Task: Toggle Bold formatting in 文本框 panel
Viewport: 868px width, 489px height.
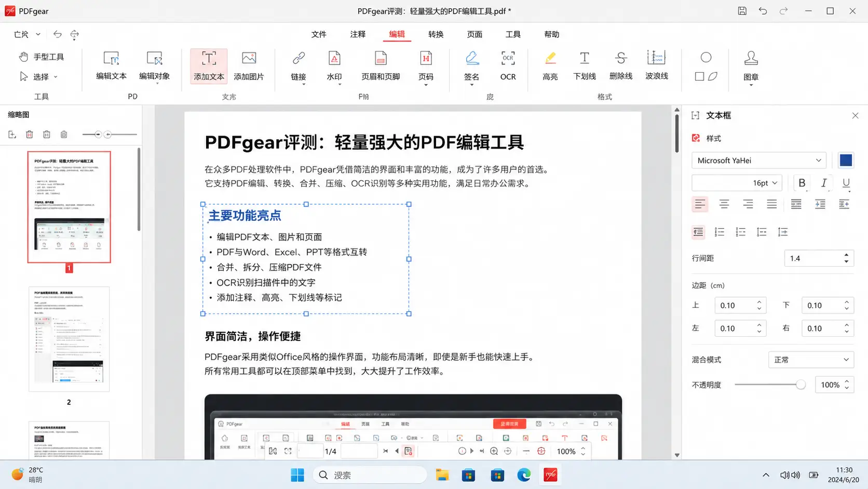Action: 802,183
